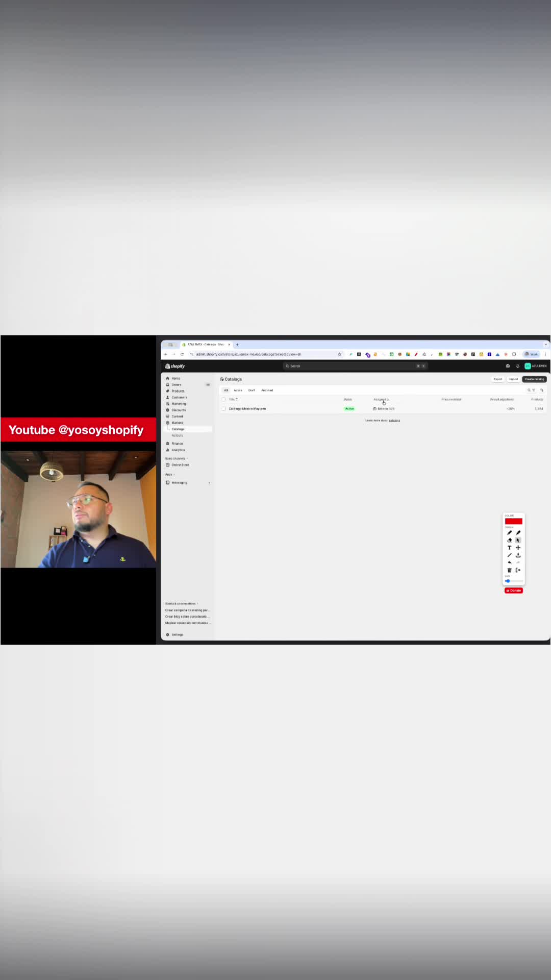Viewport: 551px width, 980px height.
Task: Click the Shopify logo
Action: point(175,366)
